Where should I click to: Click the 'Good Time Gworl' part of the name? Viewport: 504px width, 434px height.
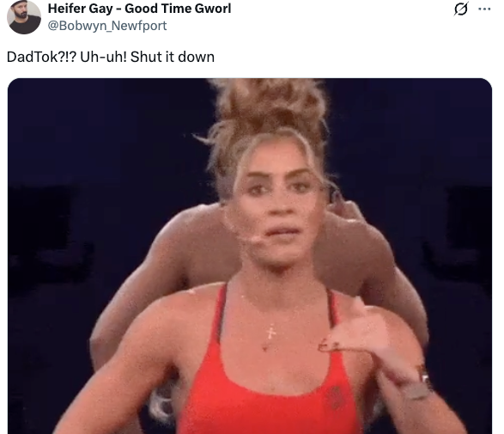178,9
